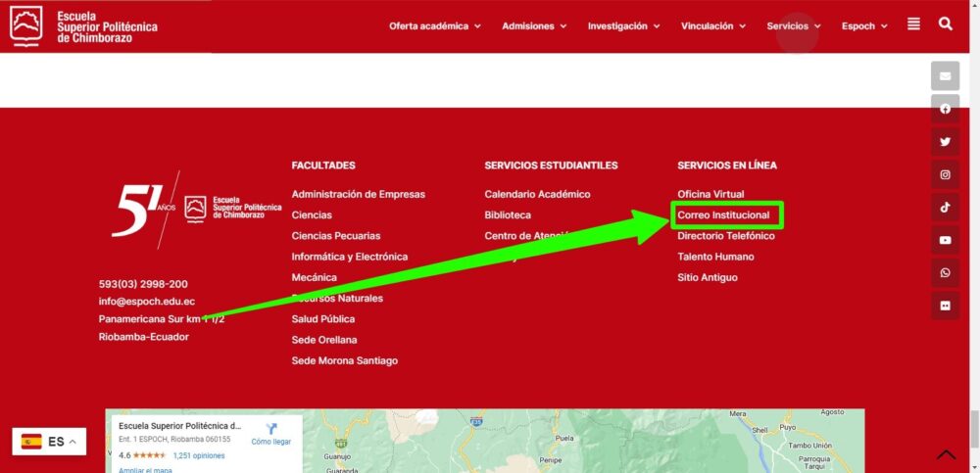Open Ciencias Pecuarias link

click(335, 236)
